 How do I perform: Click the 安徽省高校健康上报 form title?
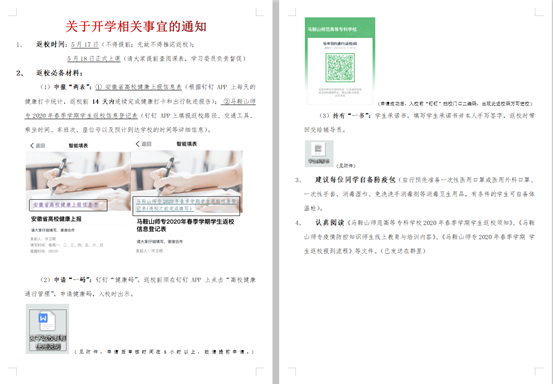[56, 219]
